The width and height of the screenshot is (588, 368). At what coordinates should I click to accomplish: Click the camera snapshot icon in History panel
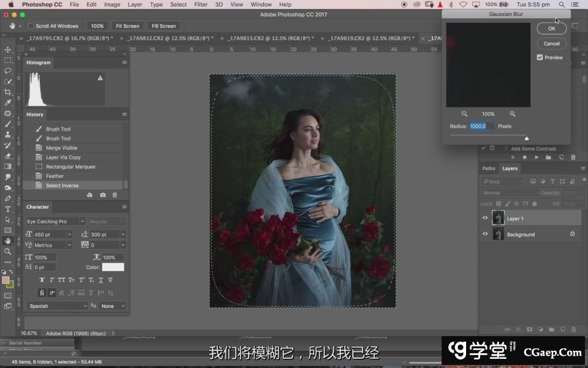[103, 195]
